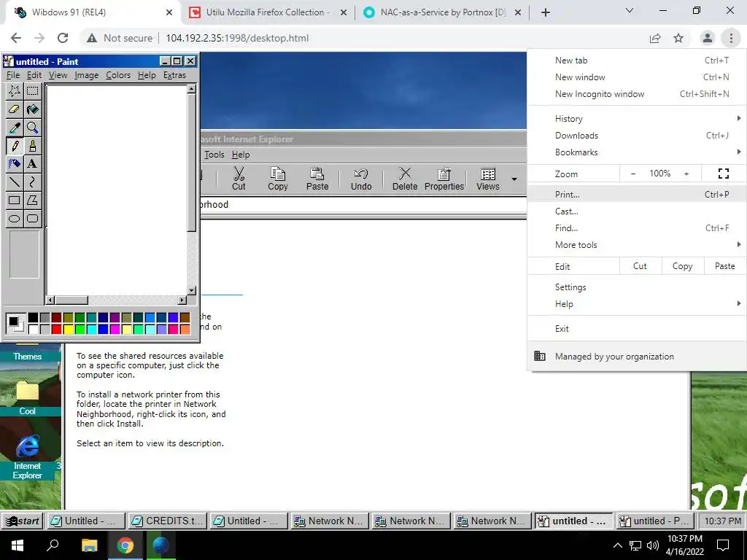Click the browser address bar URL
This screenshot has height=560, width=747.
pyautogui.click(x=237, y=38)
